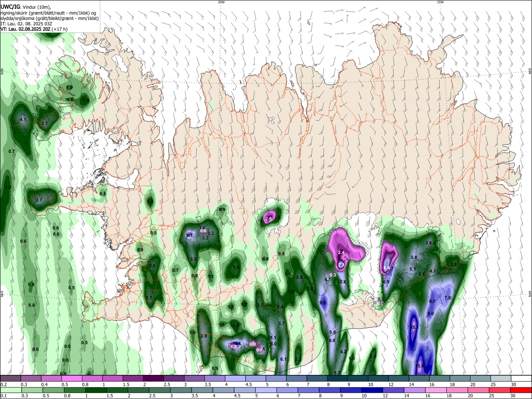Select the 6.9 precipitation value
Image resolution: width=532 pixels, height=399 pixels.
[386, 282]
